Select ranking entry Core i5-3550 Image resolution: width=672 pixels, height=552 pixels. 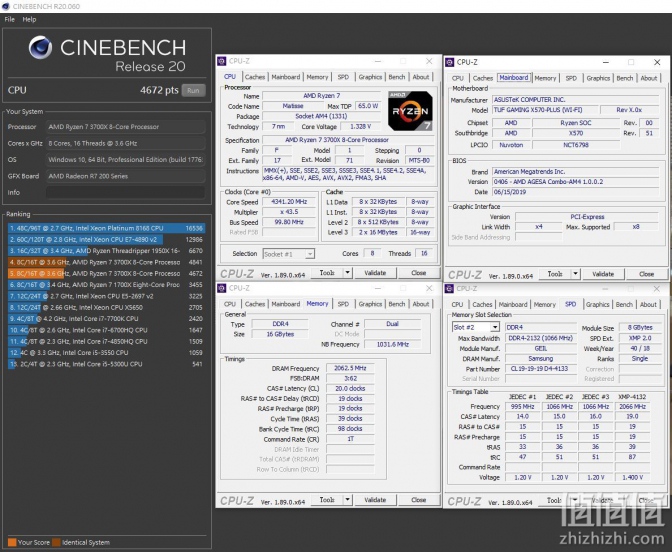point(106,353)
